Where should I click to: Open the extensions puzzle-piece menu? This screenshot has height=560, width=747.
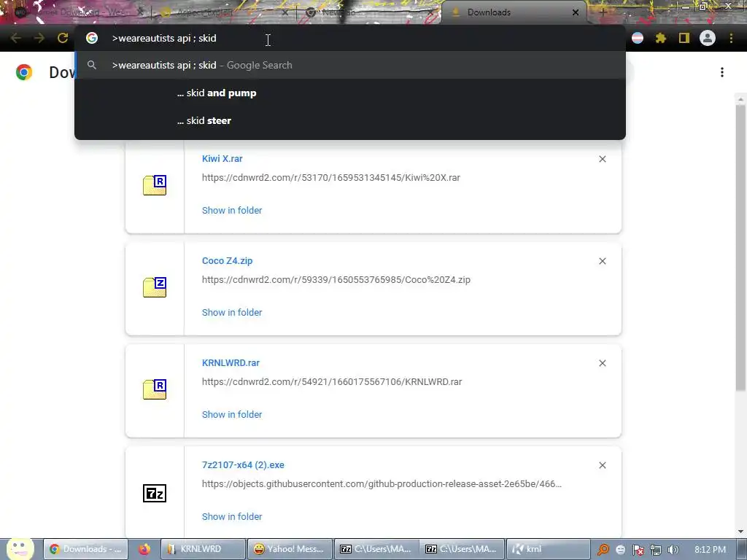click(661, 38)
